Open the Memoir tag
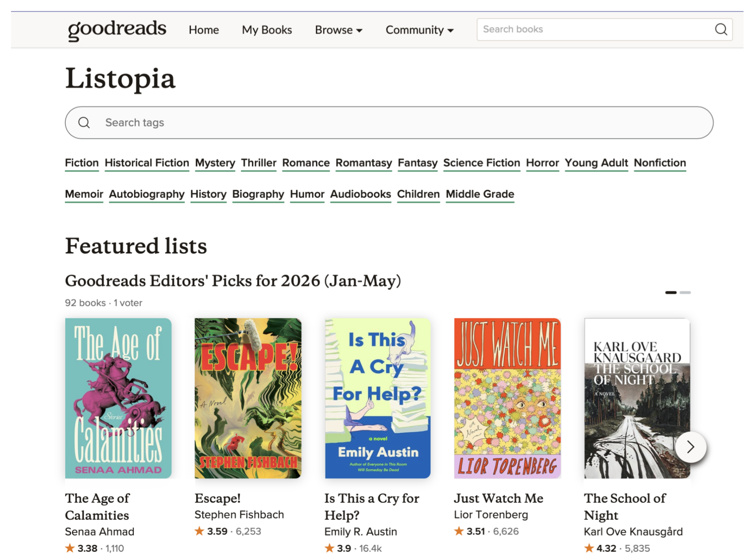 coord(84,194)
